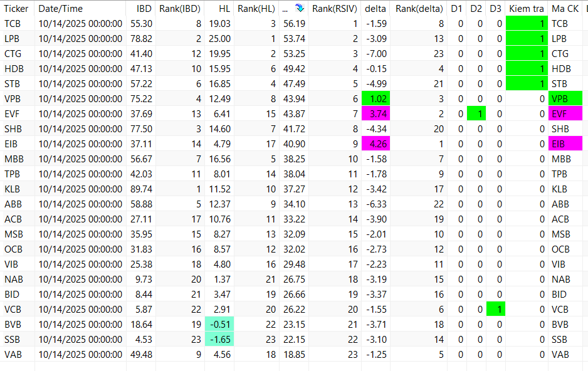The height and width of the screenshot is (371, 588).
Task: Sort by the delta column header
Action: pyautogui.click(x=375, y=8)
